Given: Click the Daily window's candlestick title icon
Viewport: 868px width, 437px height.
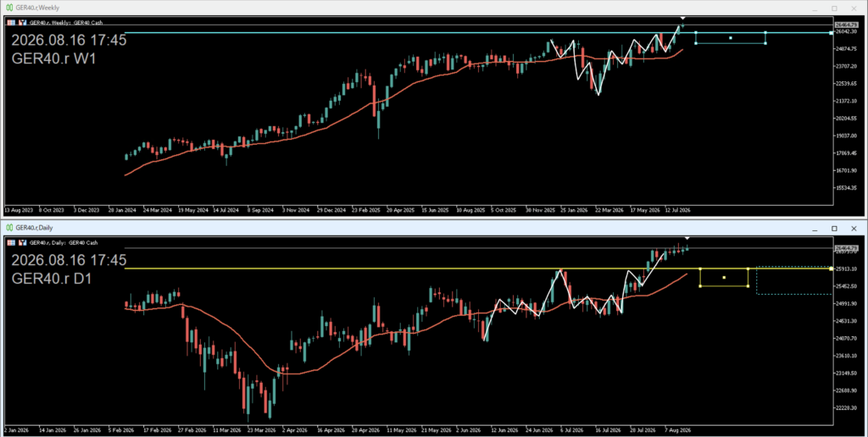Looking at the screenshot, I should 9,228.
